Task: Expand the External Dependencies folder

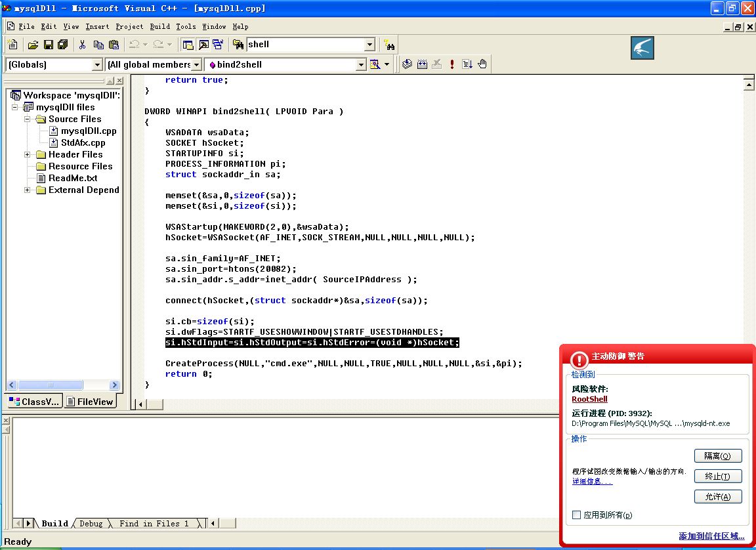Action: 28,190
